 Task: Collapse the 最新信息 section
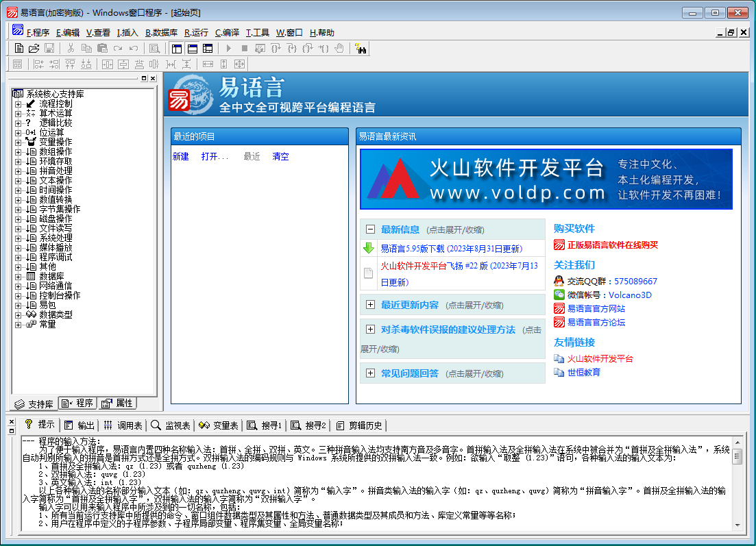click(x=370, y=229)
